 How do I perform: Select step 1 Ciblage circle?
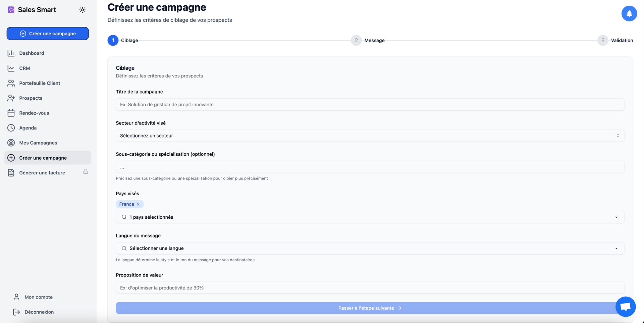tap(113, 40)
